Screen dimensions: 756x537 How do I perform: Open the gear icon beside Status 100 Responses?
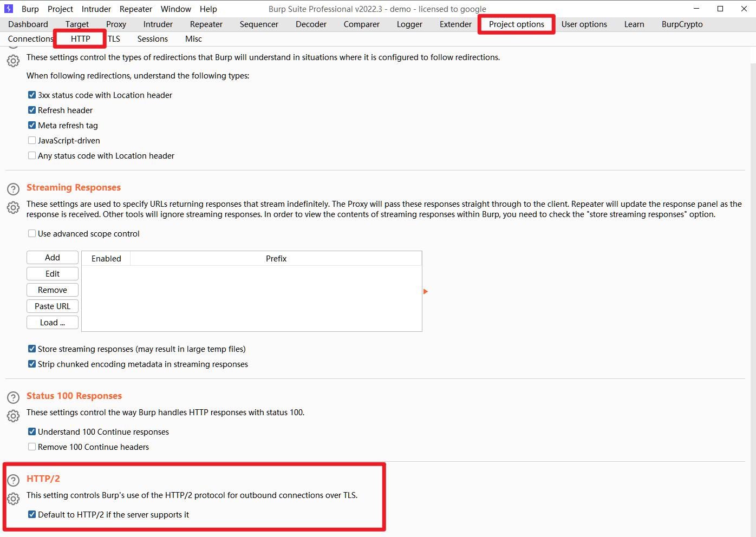pyautogui.click(x=13, y=416)
